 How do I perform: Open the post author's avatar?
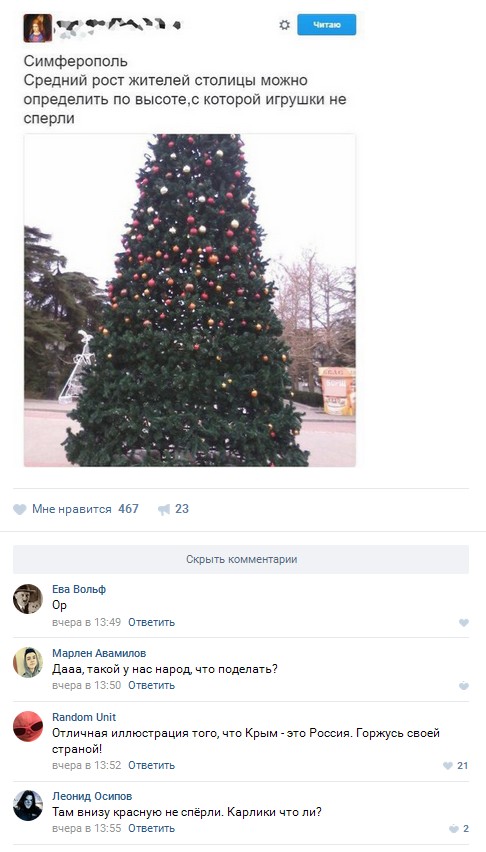[38, 28]
